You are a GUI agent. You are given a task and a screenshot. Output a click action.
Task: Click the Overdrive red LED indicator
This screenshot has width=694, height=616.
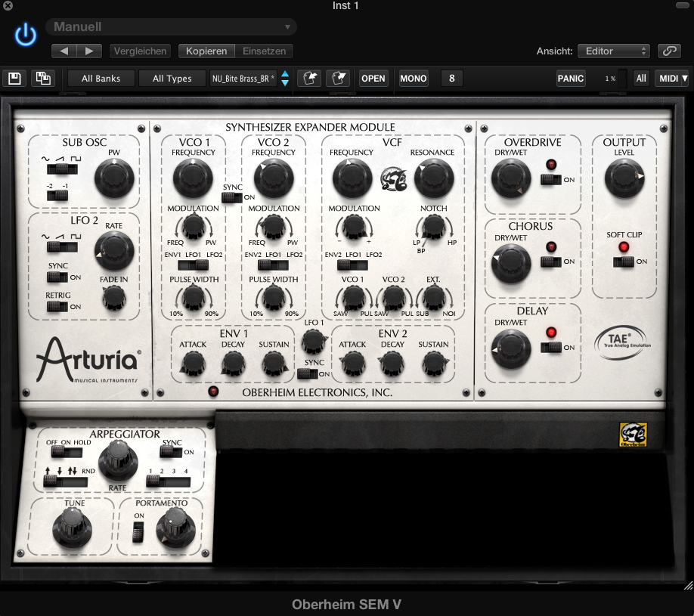point(551,164)
